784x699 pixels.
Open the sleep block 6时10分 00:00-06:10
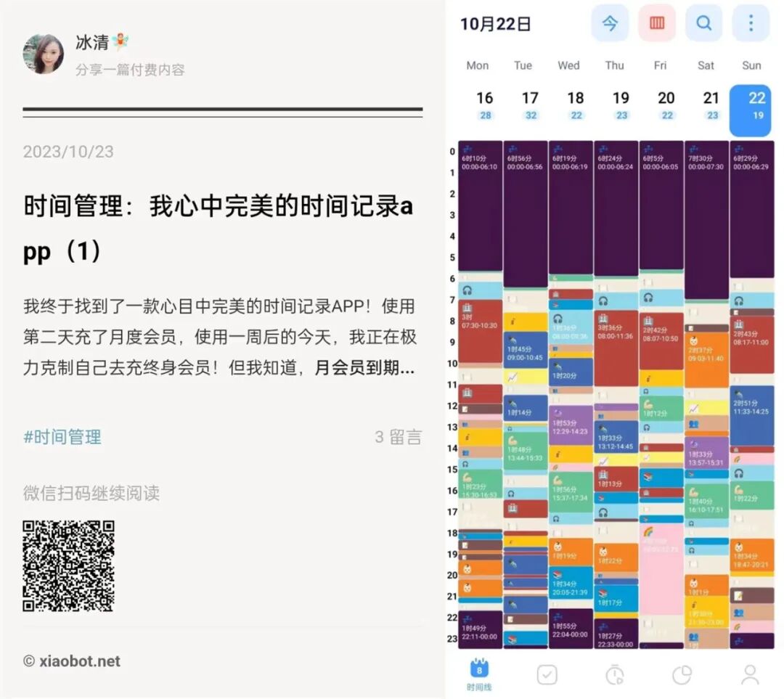point(480,206)
